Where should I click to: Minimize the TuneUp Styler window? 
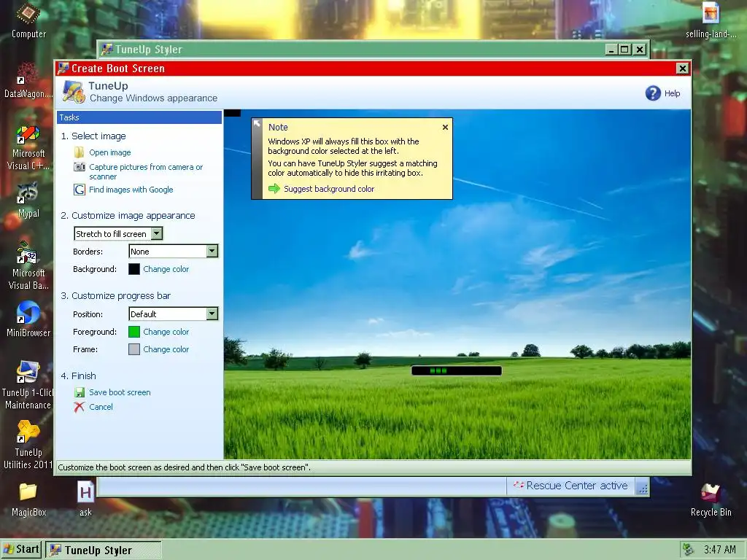[x=612, y=49]
